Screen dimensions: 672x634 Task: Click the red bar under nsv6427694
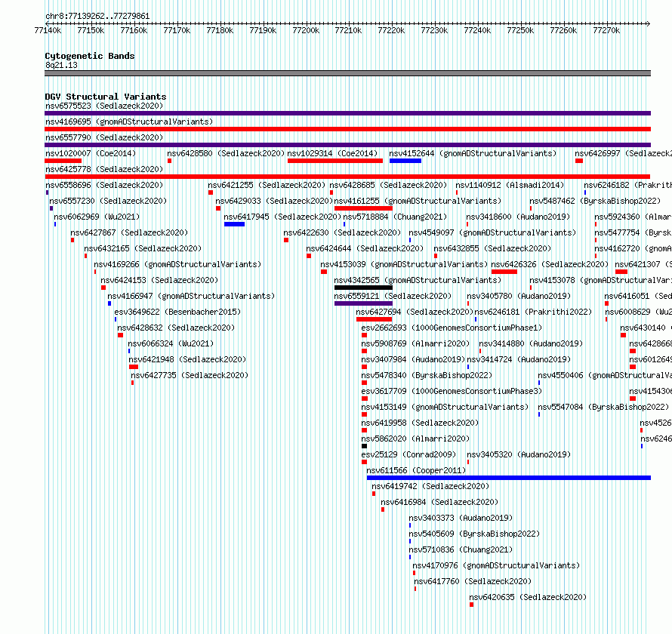(375, 319)
